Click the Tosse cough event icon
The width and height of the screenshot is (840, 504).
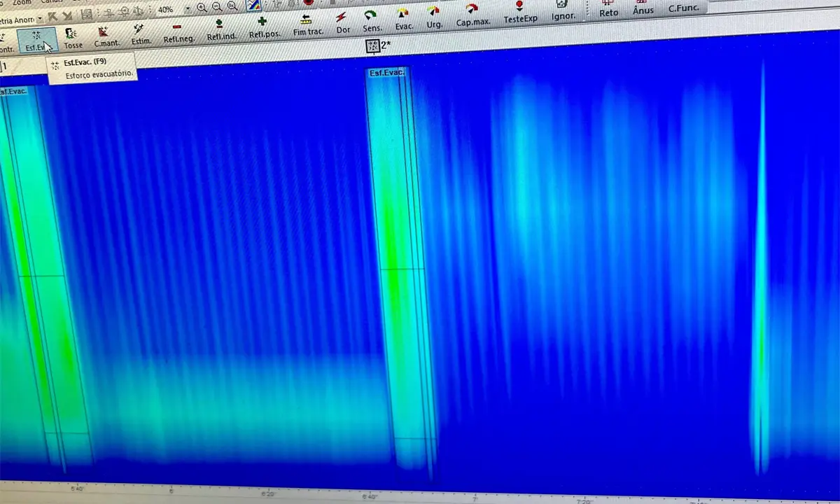coord(72,38)
